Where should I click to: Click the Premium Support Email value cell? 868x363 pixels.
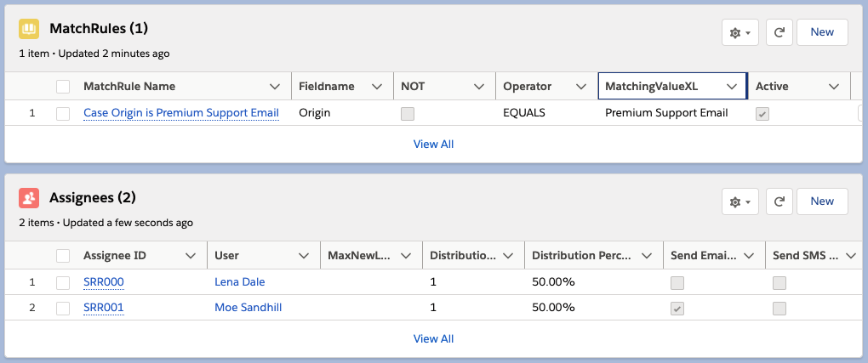(x=666, y=113)
